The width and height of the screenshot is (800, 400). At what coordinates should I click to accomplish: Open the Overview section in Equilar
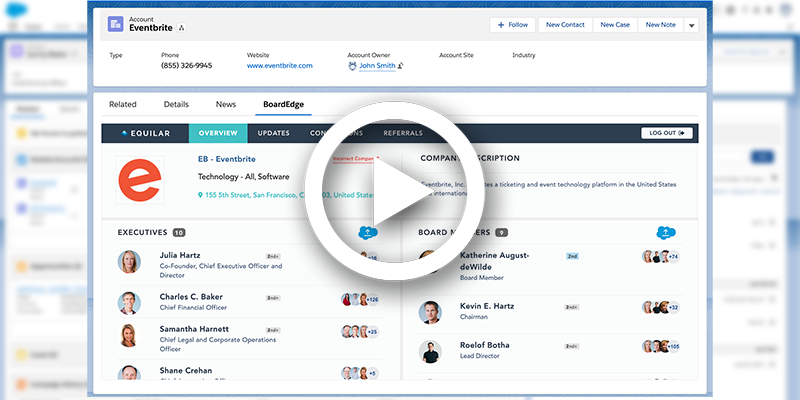(218, 133)
